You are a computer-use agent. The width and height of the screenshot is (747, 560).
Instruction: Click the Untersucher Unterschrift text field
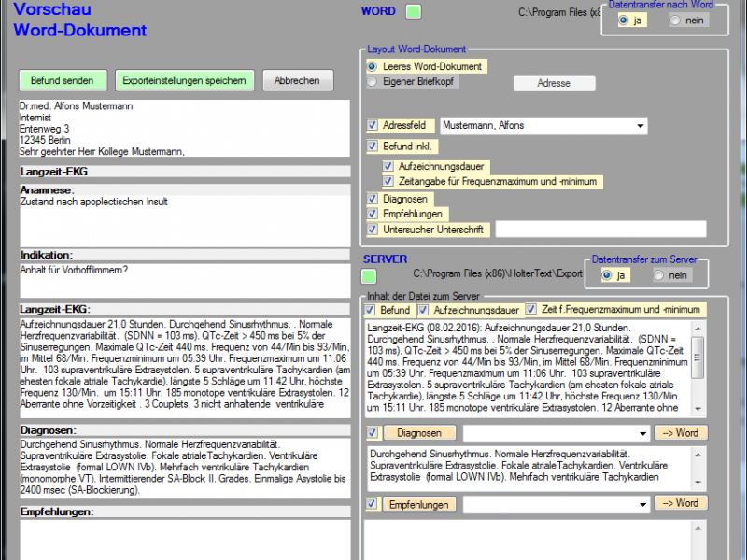click(x=600, y=229)
